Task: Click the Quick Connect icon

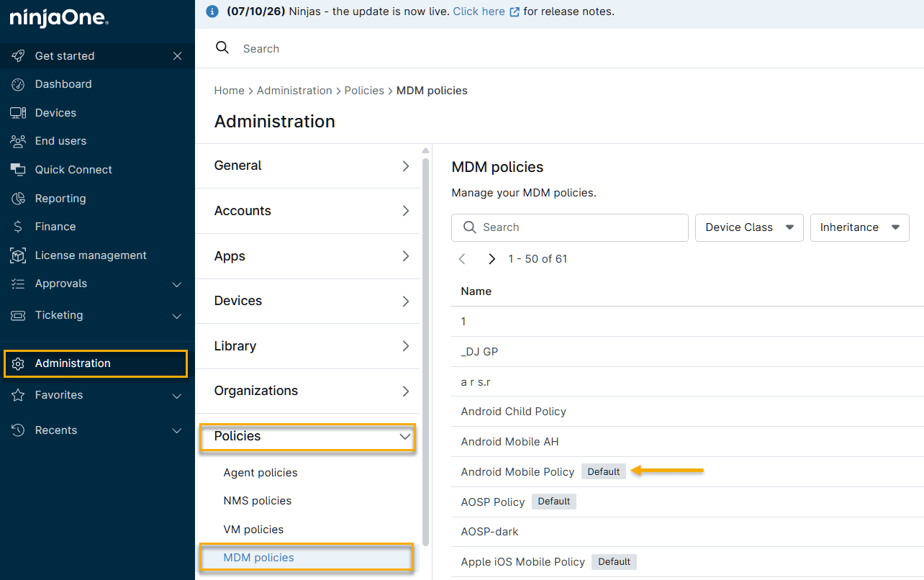Action: [x=18, y=170]
